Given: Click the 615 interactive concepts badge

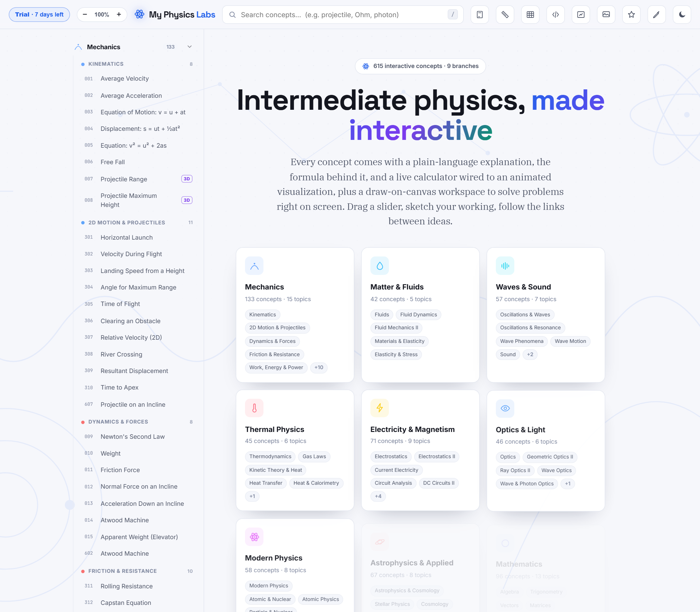Looking at the screenshot, I should pos(420,66).
